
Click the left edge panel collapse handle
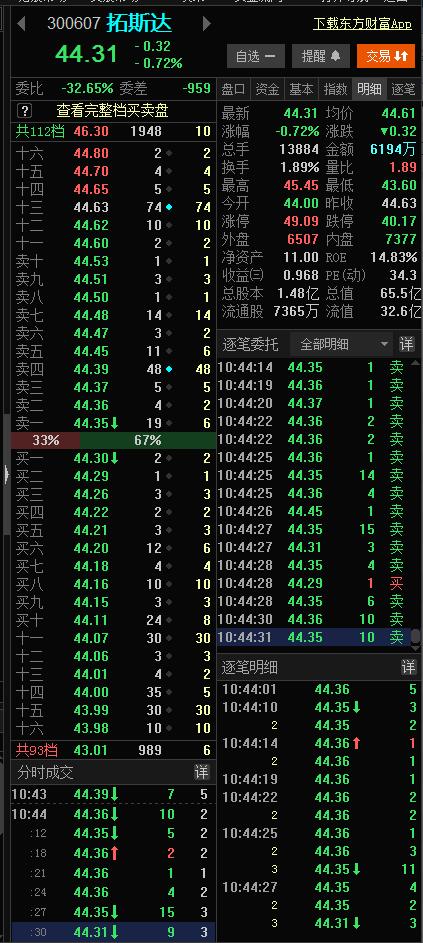pyautogui.click(x=6, y=475)
